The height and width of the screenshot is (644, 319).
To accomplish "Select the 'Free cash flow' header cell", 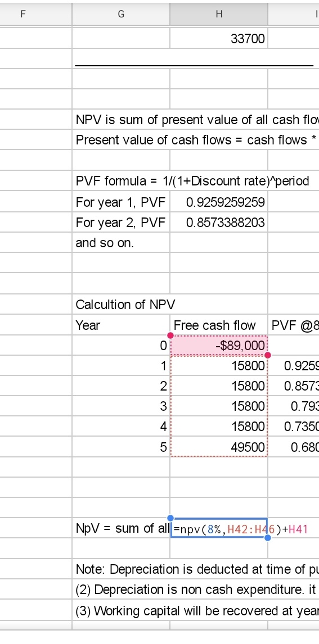I will (219, 325).
